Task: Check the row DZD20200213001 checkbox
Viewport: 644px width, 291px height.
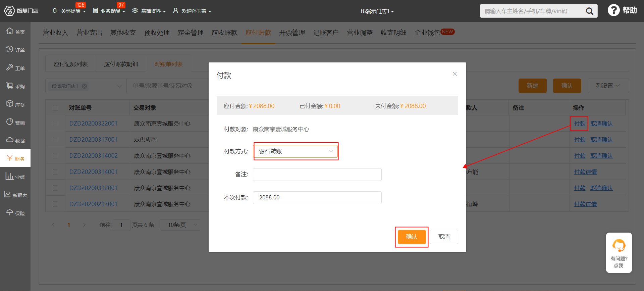Action: (55, 204)
